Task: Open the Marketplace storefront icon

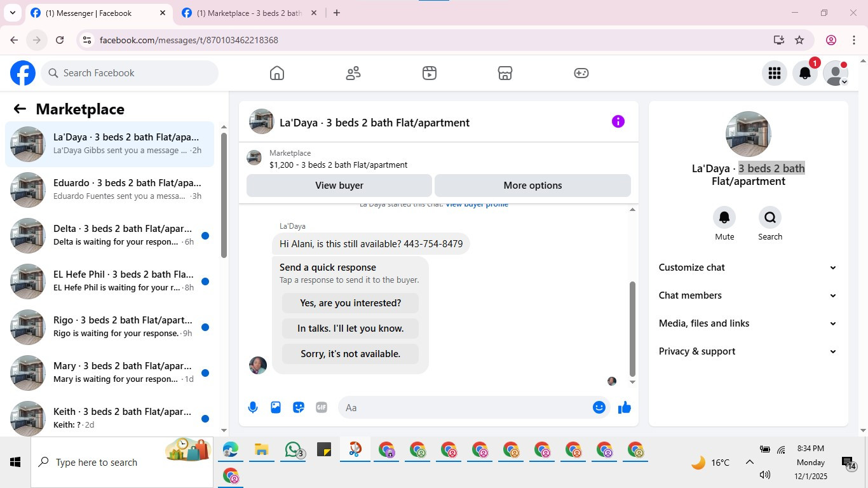Action: (505, 73)
